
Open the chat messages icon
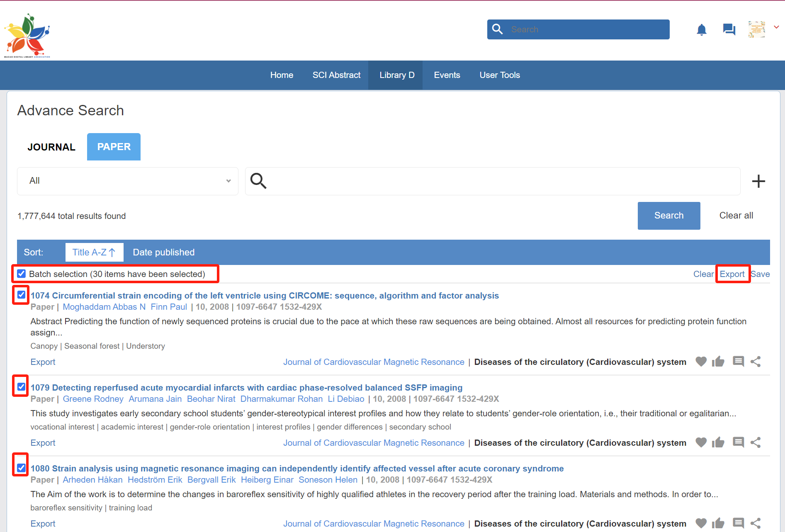pyautogui.click(x=729, y=29)
